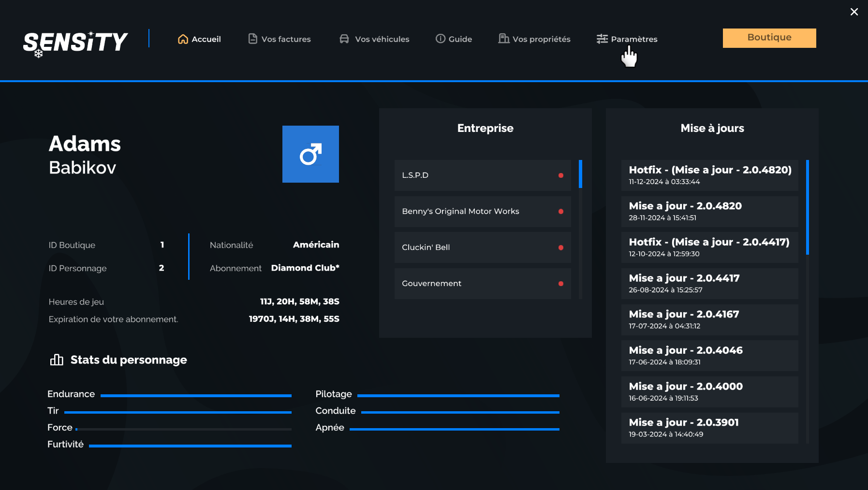
Task: Click the invoice document icon
Action: 253,39
